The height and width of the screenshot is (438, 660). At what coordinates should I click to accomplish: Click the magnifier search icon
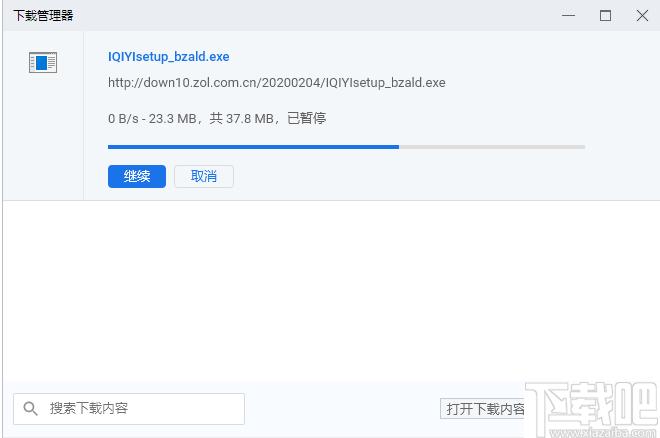(x=30, y=408)
